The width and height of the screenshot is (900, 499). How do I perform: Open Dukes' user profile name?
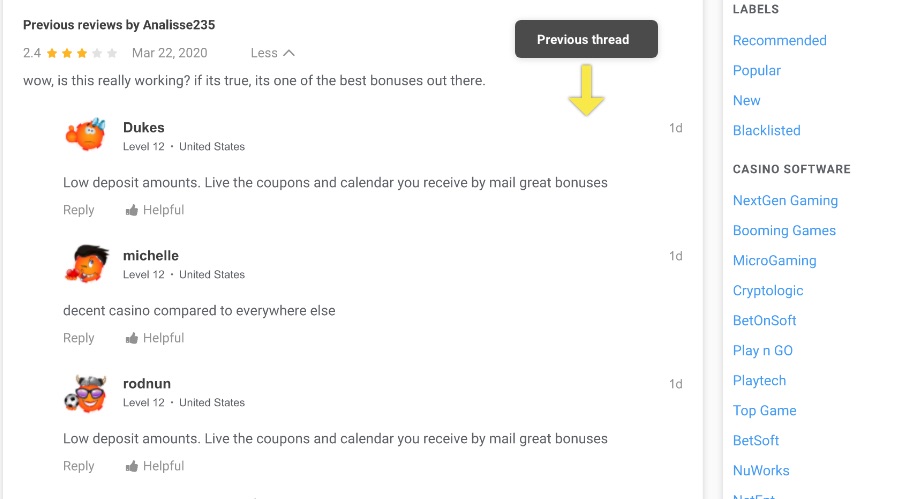coord(143,128)
